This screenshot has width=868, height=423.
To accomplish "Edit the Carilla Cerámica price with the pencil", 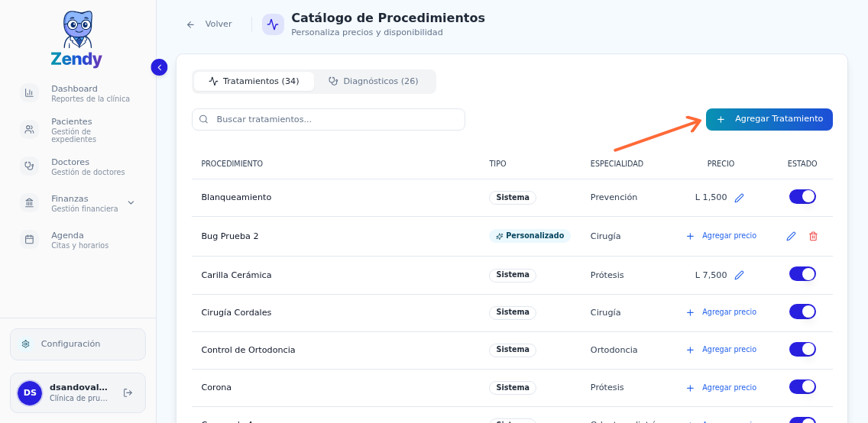I will pyautogui.click(x=739, y=275).
